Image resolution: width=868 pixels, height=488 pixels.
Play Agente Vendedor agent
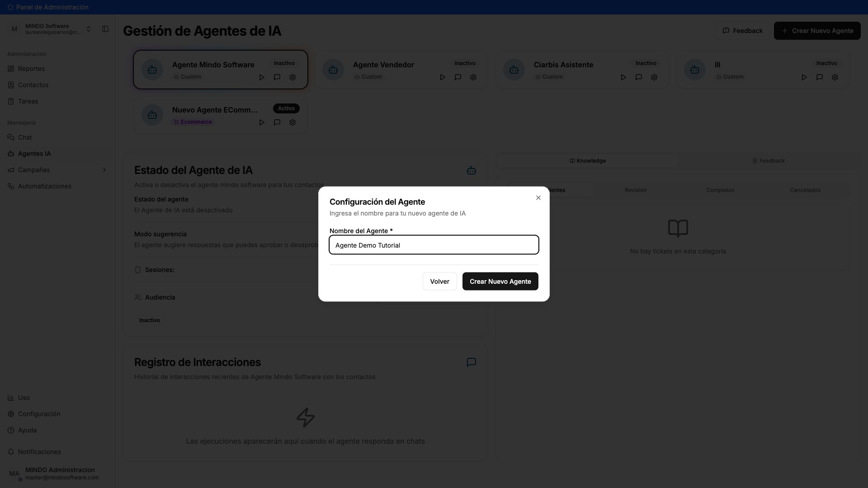443,77
